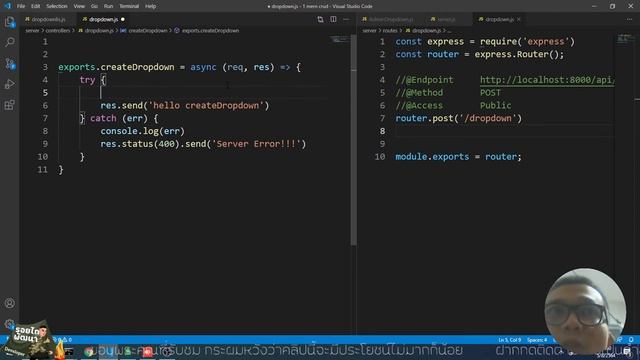Click "res.status(400).send('Server Error!!!')" line
The width and height of the screenshot is (640, 360).
(203, 144)
